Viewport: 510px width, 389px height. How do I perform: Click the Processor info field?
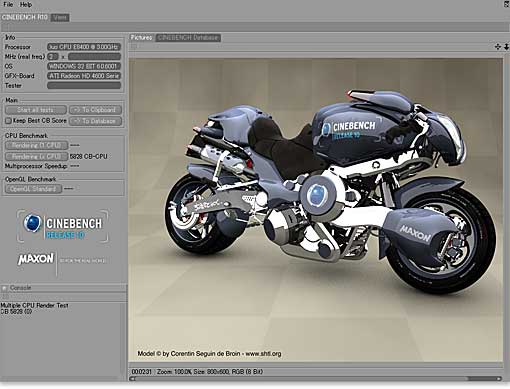coord(84,47)
